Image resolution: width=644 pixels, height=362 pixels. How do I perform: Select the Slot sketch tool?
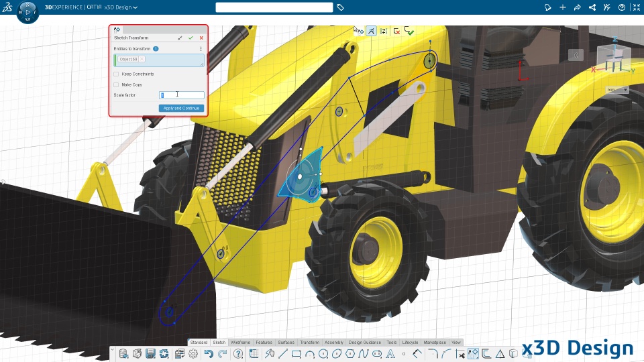coord(377,354)
